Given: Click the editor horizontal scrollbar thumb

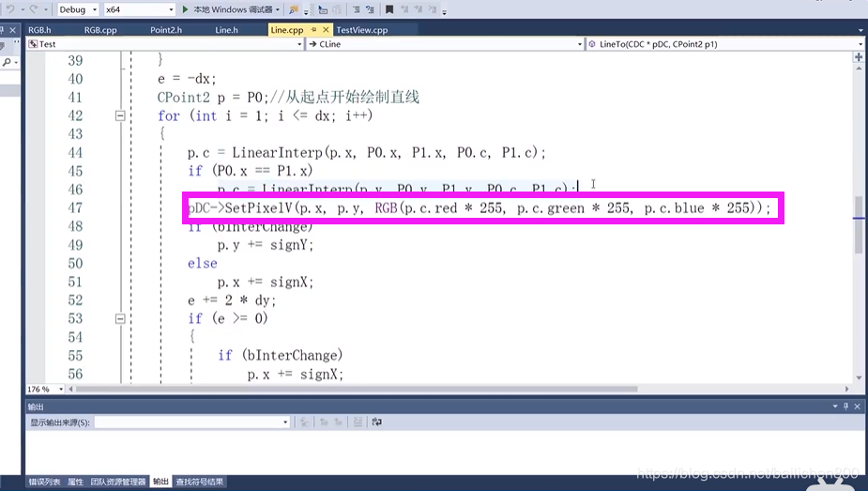Looking at the screenshot, I should point(358,390).
